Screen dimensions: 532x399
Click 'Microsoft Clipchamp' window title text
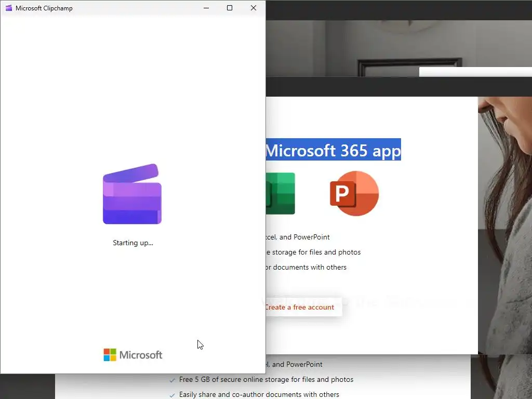[44, 8]
